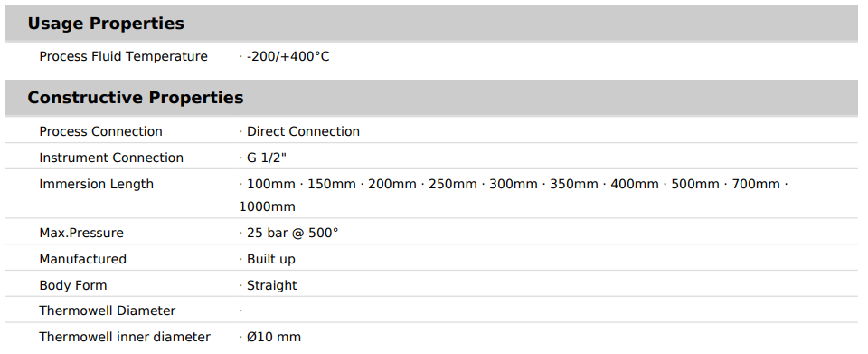
Task: Select the Max.Pressure label
Action: pos(81,234)
